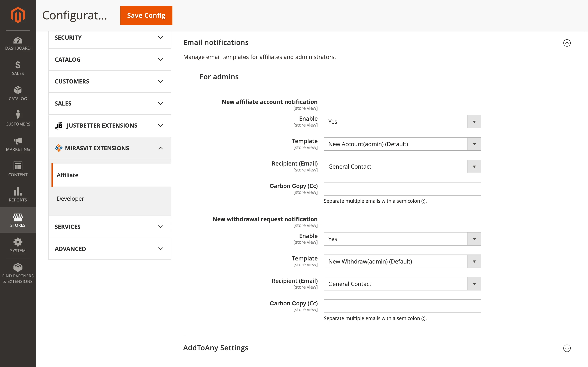This screenshot has width=588, height=367.
Task: Click the Customers sidebar icon
Action: tap(18, 118)
